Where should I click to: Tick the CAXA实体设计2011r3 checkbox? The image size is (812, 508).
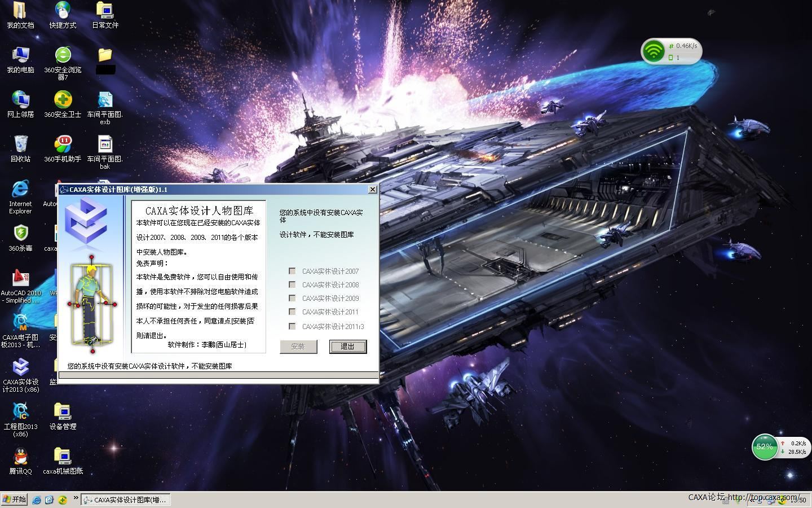pos(292,326)
